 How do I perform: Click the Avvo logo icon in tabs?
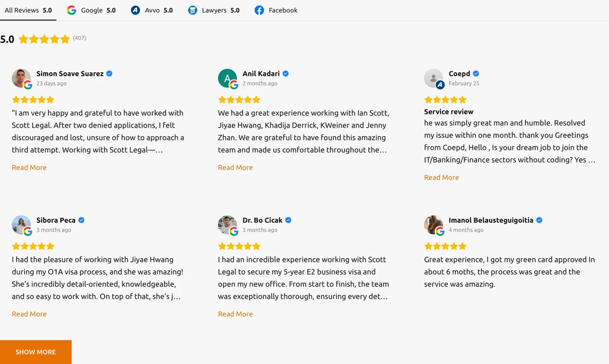pos(136,10)
